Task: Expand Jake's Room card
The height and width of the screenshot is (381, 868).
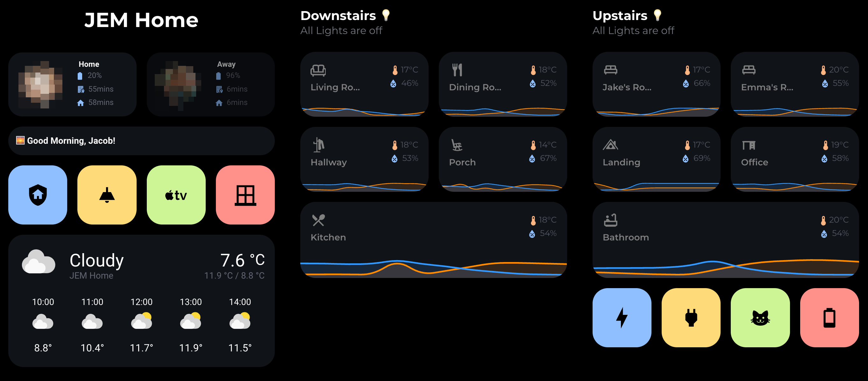Action: (x=656, y=84)
